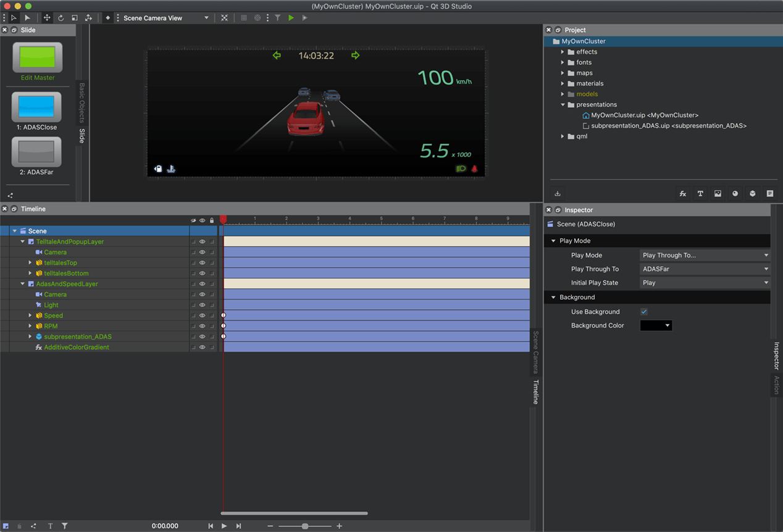Click the timeline filter icon at bottom

point(64,525)
